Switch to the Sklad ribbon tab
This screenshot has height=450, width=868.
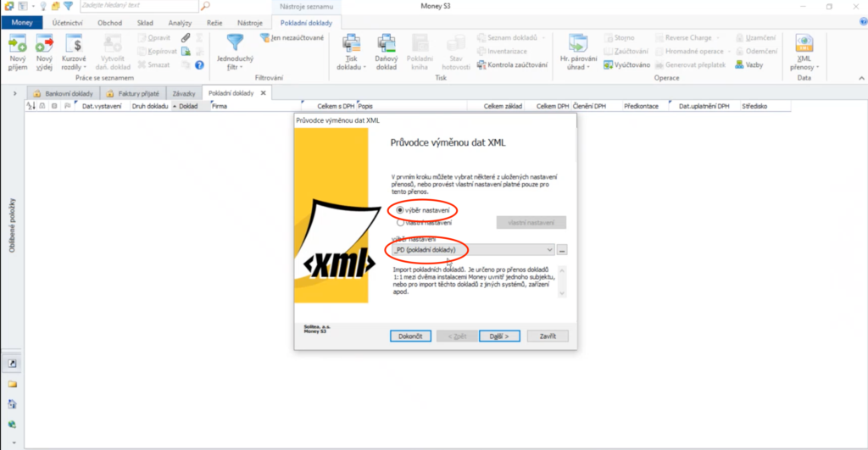(x=145, y=23)
